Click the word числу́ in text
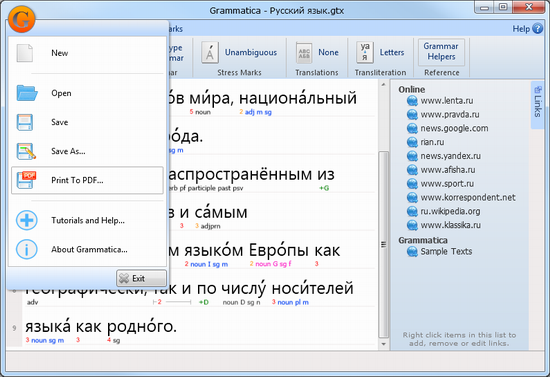Image resolution: width=550 pixels, height=377 pixels. [x=244, y=289]
